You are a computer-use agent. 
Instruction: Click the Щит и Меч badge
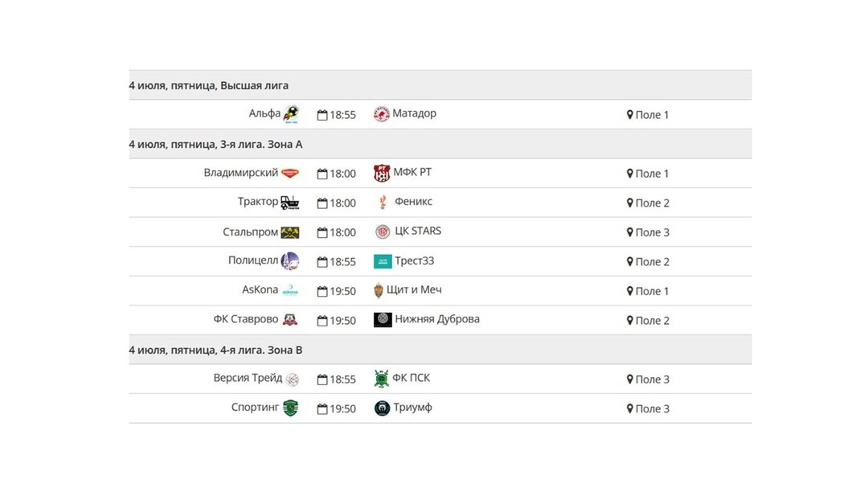click(x=379, y=290)
